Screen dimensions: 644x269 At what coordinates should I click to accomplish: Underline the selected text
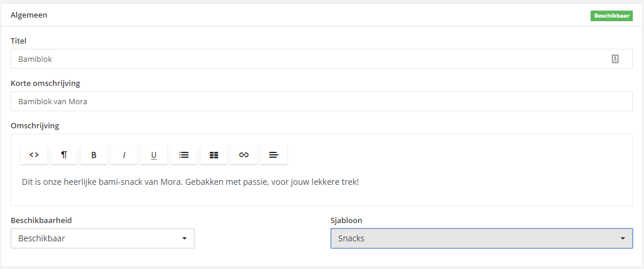coord(154,155)
